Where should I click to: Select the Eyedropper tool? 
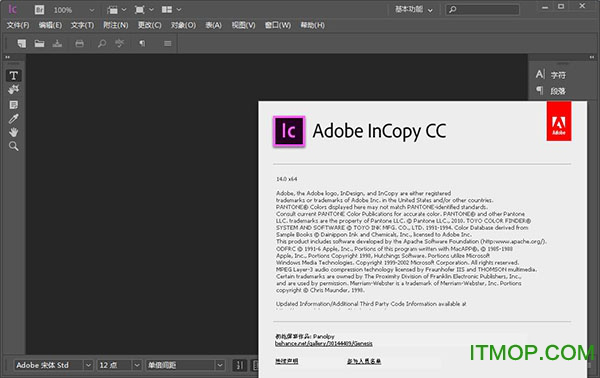14,119
